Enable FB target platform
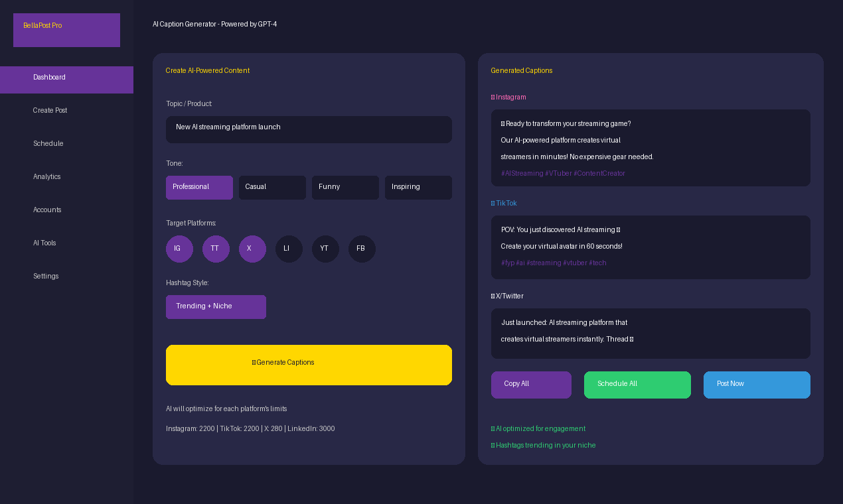Image resolution: width=843 pixels, height=504 pixels. tap(362, 249)
